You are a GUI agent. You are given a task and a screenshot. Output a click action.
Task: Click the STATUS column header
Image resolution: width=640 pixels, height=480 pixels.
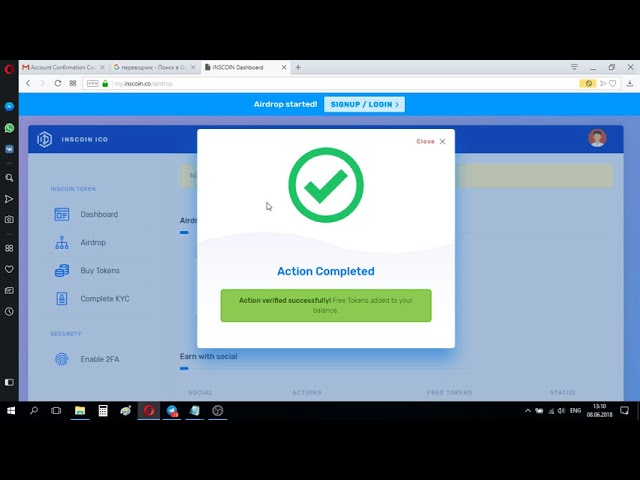(x=562, y=393)
